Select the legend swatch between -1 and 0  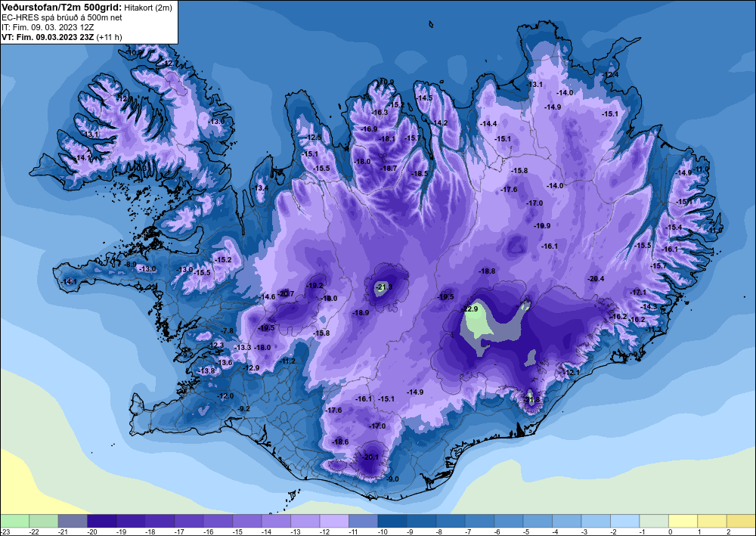tap(654, 521)
